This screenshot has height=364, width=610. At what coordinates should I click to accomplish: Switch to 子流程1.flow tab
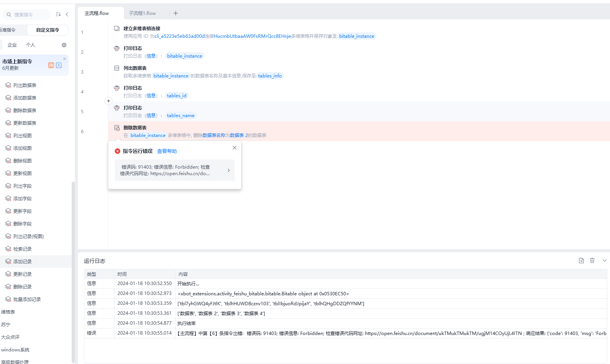[x=142, y=13]
